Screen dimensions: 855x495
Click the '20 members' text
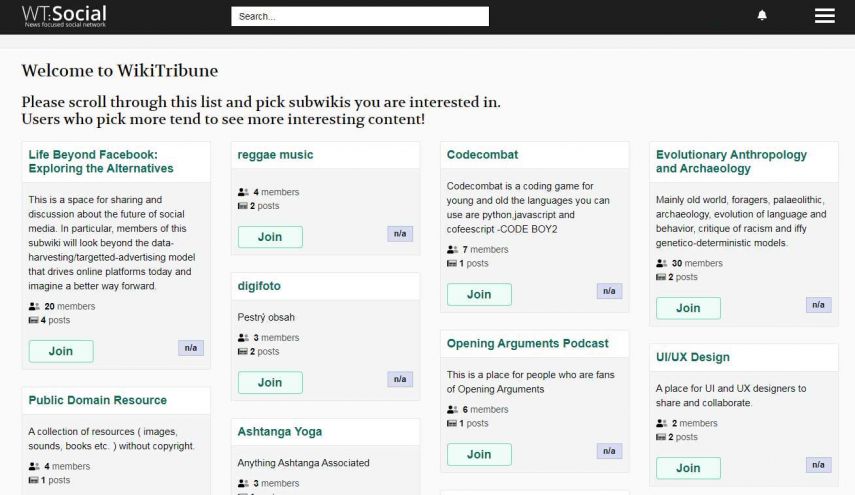[x=70, y=306]
